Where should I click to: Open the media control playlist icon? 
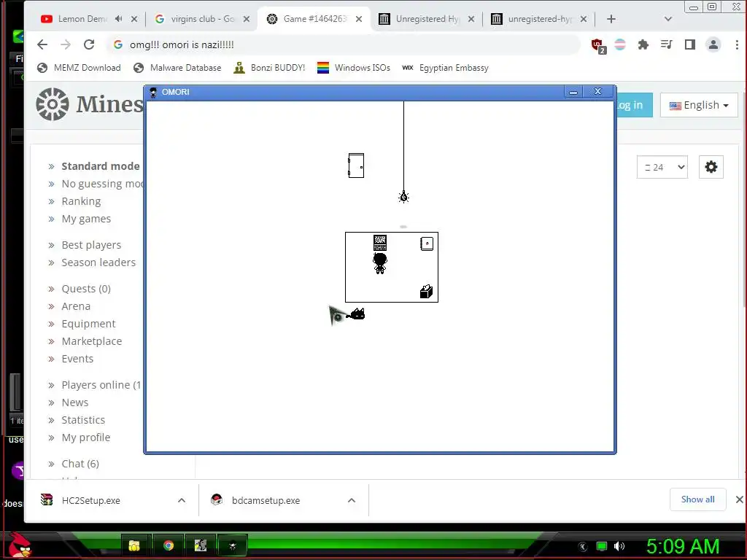[667, 44]
